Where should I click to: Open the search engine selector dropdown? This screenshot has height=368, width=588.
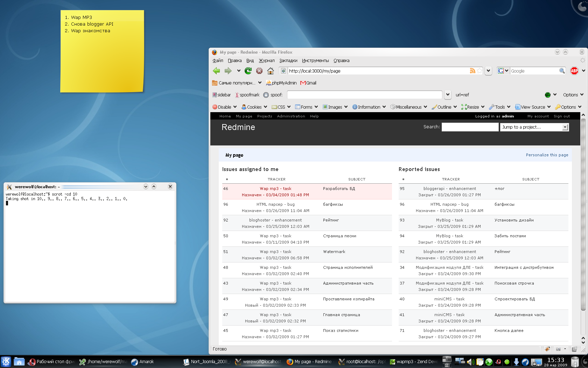[503, 71]
